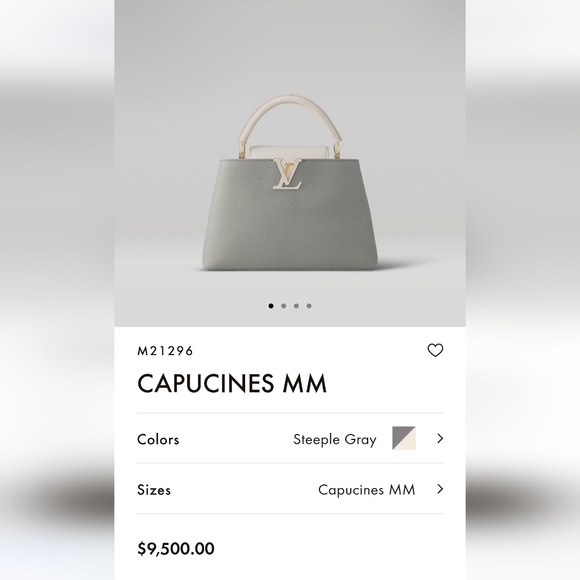This screenshot has height=580, width=580.
Task: Go to second image dot
Action: (x=284, y=306)
